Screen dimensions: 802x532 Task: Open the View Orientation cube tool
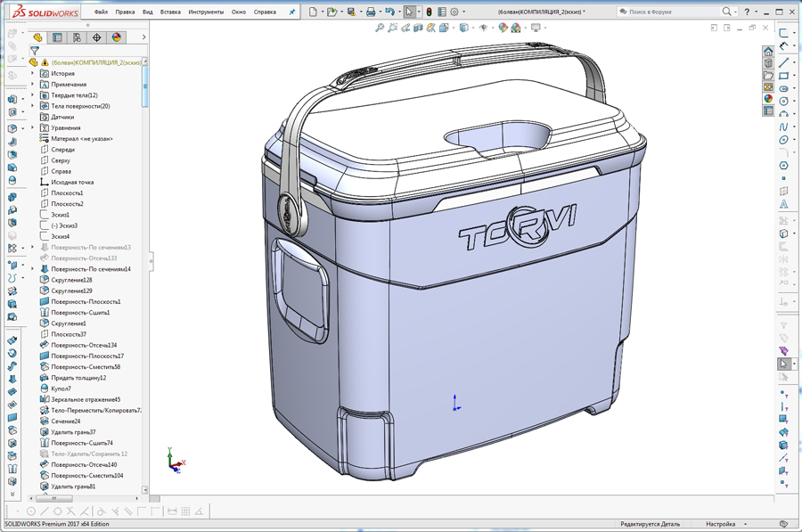[x=443, y=28]
